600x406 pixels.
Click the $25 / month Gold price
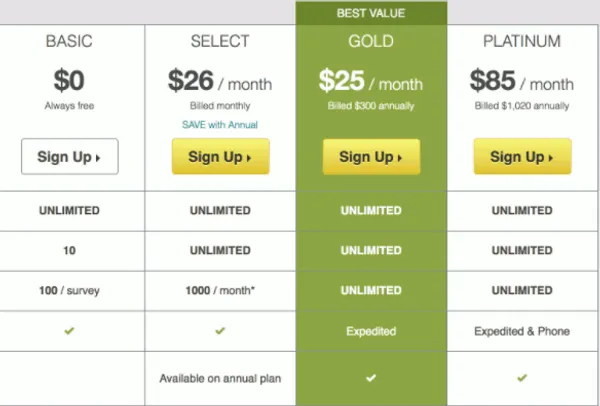371,81
